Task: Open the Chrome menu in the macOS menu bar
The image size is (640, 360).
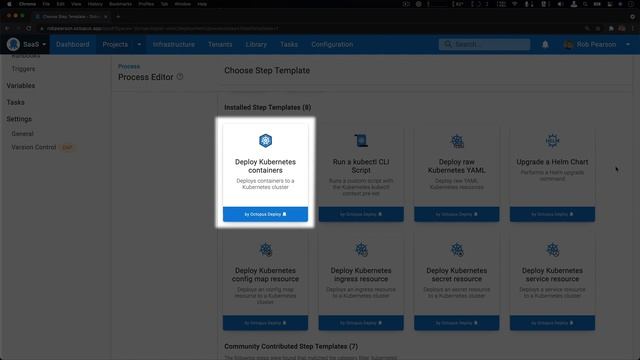Action: tap(27, 4)
